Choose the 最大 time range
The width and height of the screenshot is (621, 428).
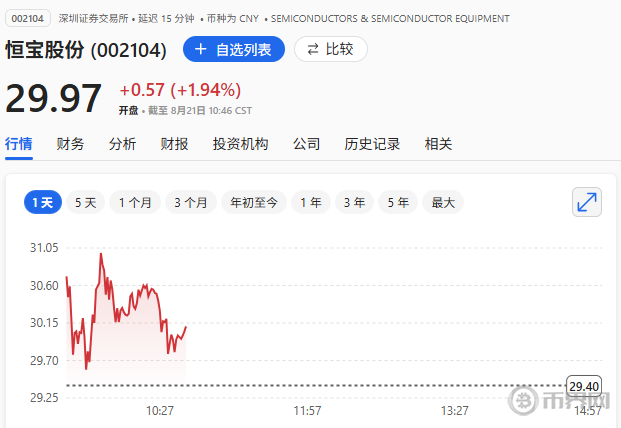click(443, 202)
